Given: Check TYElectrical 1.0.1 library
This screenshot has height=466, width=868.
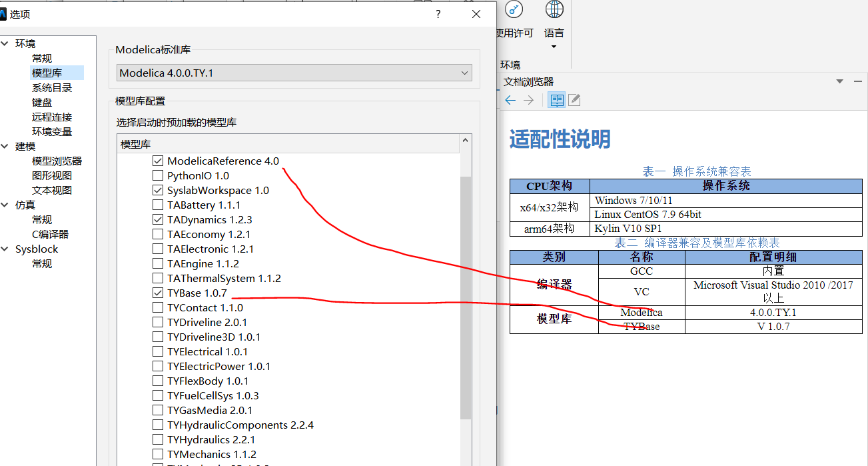Looking at the screenshot, I should pyautogui.click(x=158, y=351).
